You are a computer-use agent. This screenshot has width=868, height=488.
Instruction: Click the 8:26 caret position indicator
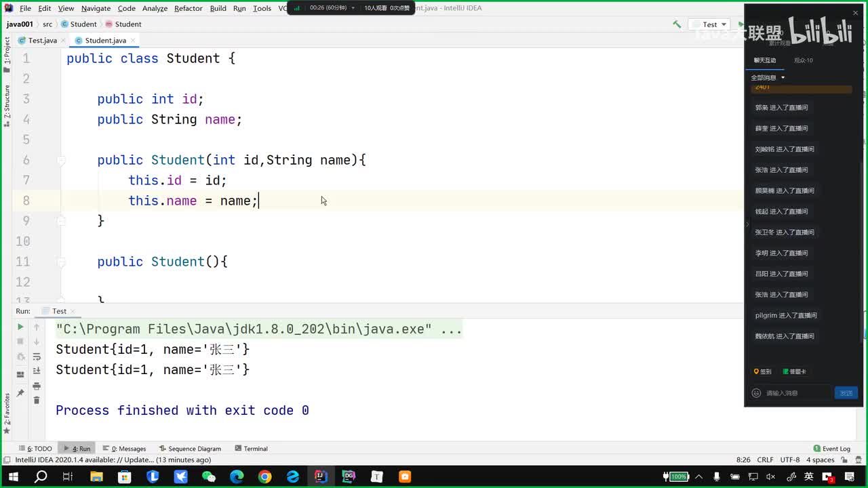pyautogui.click(x=743, y=460)
